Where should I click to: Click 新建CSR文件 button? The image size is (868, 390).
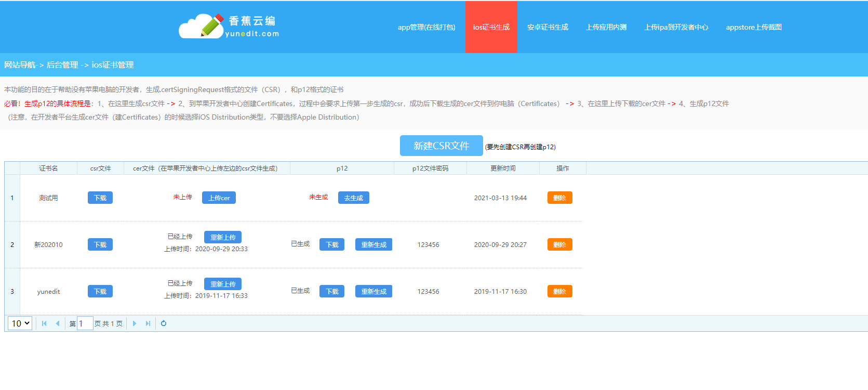click(x=441, y=146)
